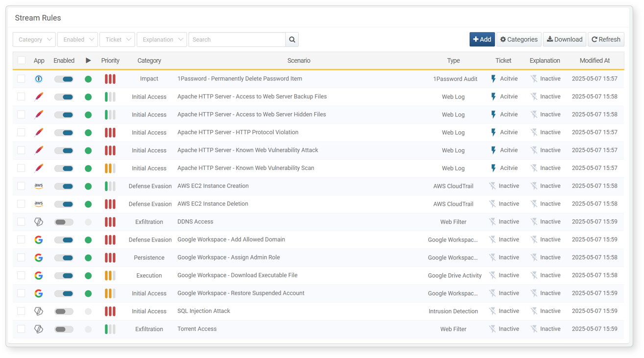Viewport: 644px width, 358px height.
Task: Click orange priority bars for Known Web Vulnerability Scan
Action: tap(110, 168)
